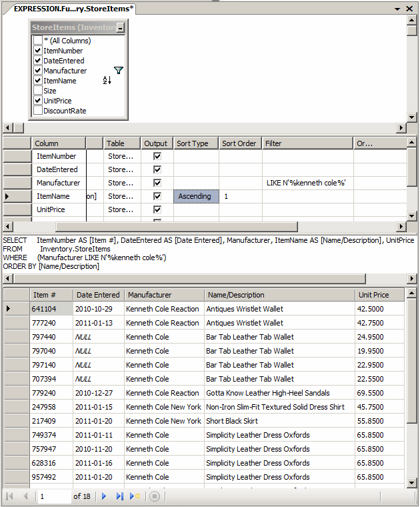The width and height of the screenshot is (420, 507).
Task: Close the StoreItems query document
Action: [x=409, y=9]
